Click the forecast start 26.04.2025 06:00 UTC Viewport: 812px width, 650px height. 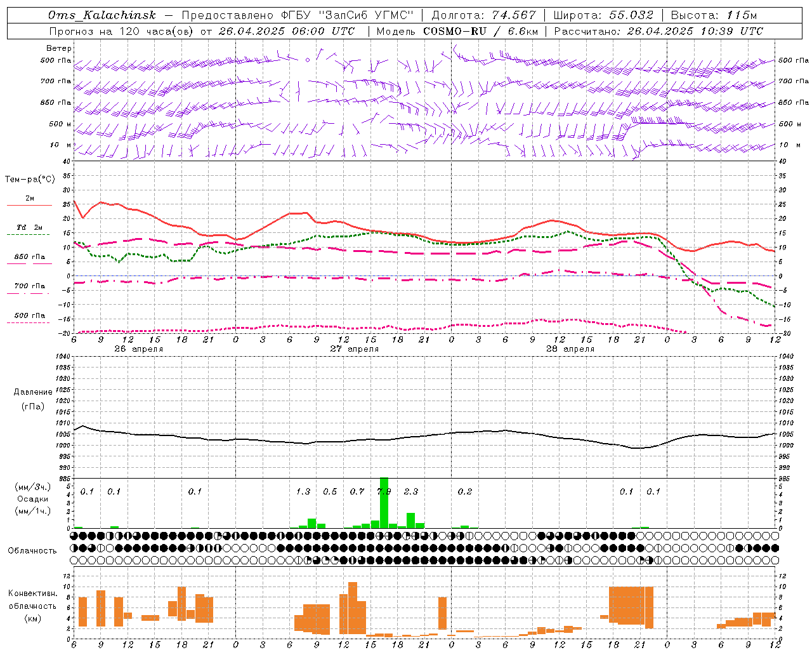point(286,31)
